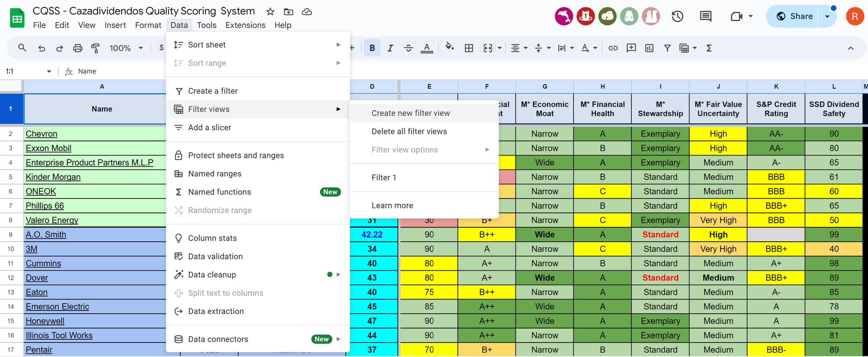
Task: Select the Filter 1 view
Action: click(x=424, y=178)
